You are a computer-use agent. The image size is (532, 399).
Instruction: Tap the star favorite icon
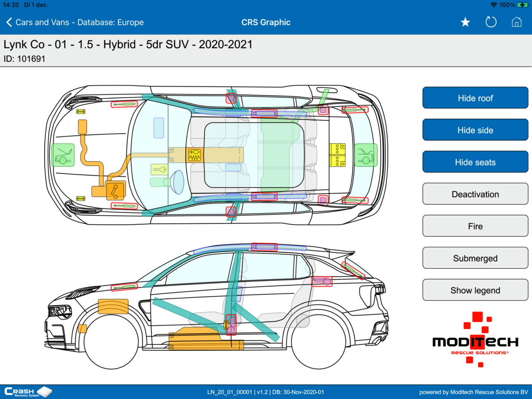(465, 22)
